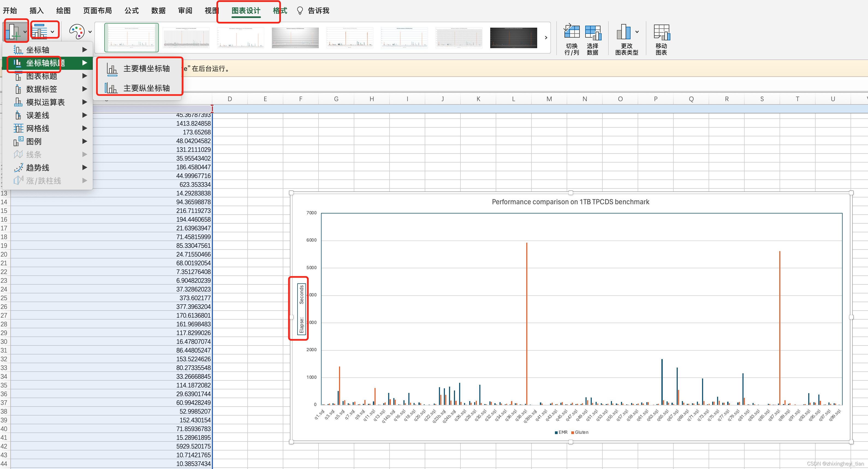The height and width of the screenshot is (469, 868).
Task: Open the Change Chart Type dropdown arrow
Action: tap(637, 32)
